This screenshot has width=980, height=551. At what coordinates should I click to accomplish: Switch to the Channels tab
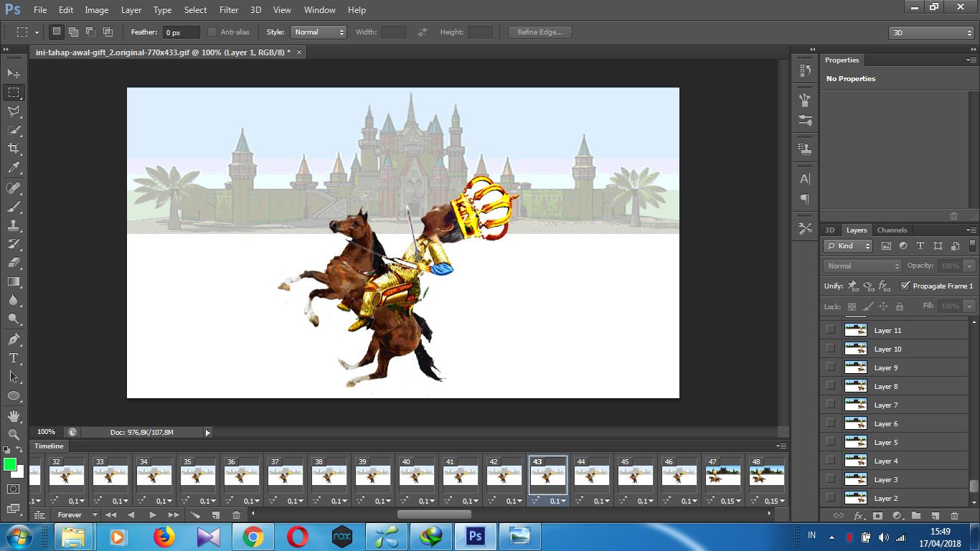892,230
